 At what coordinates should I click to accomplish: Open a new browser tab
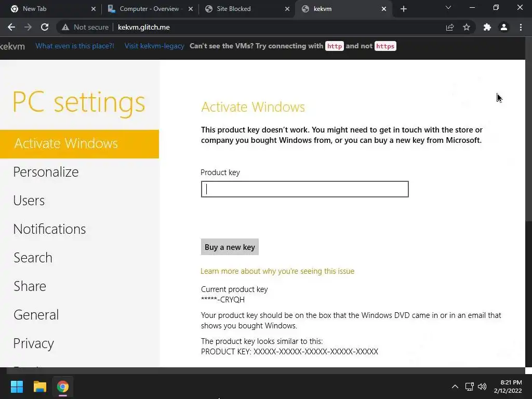click(403, 9)
